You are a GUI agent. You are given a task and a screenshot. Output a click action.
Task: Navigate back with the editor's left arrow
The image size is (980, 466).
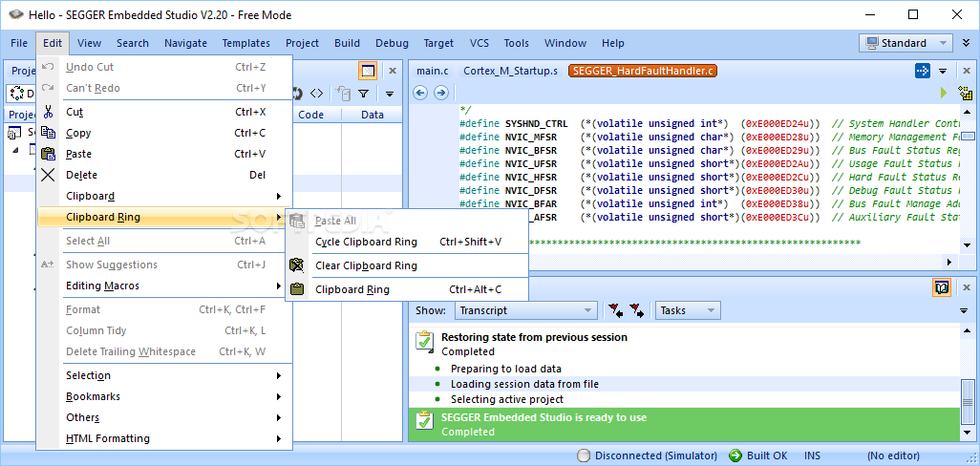point(420,93)
